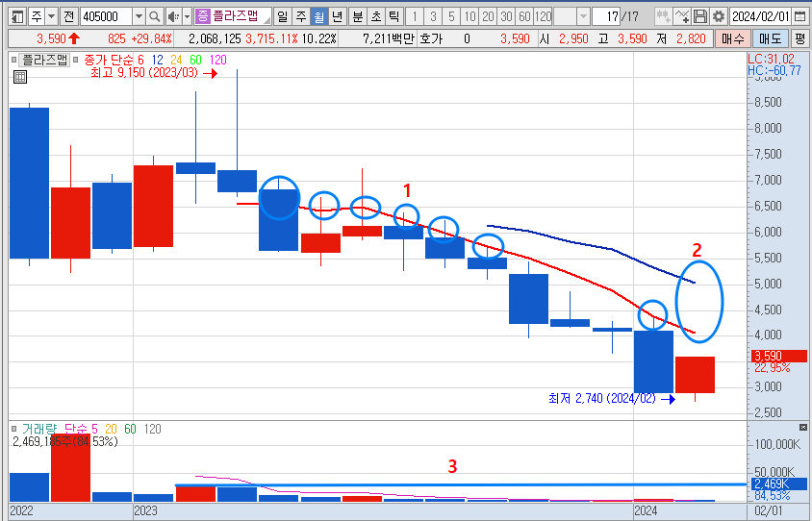Toggle the 거래량 volume legend marker
Image resolution: width=812 pixels, height=521 pixels.
pyautogui.click(x=13, y=429)
